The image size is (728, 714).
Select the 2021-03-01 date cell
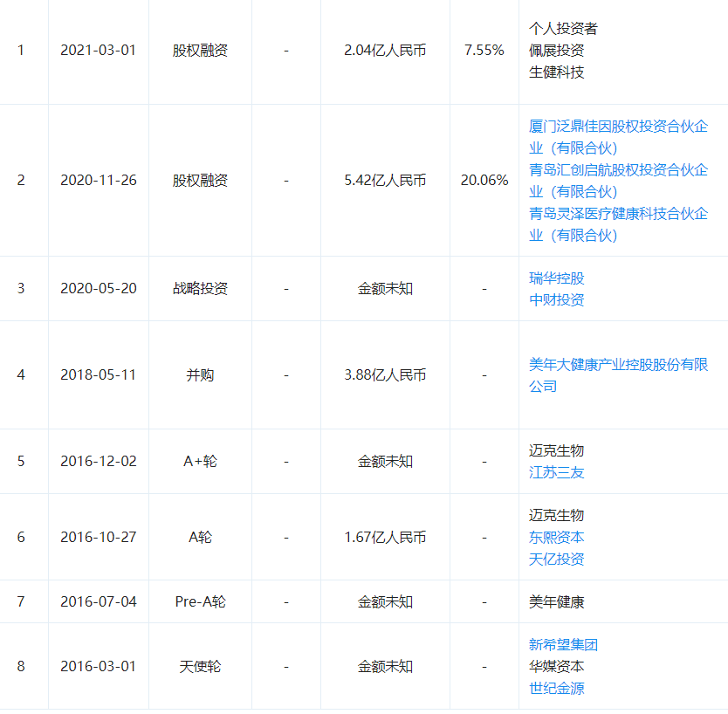[x=98, y=51]
